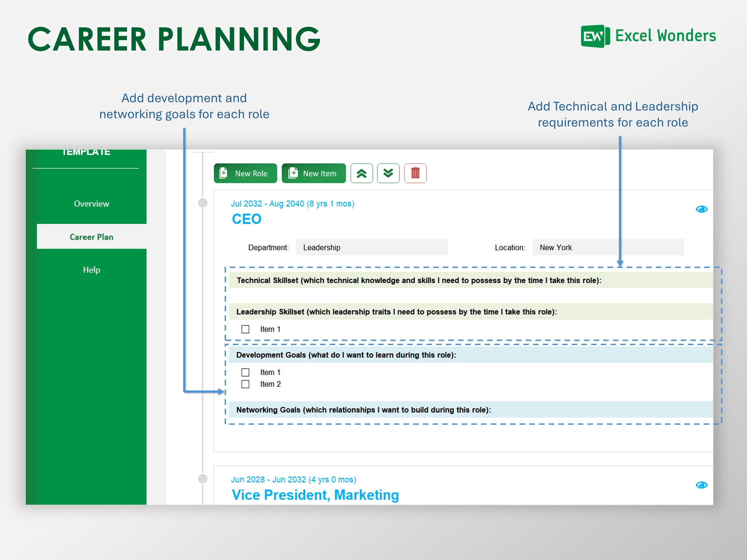Edit the Location field showing New York
The image size is (747, 560).
(x=608, y=248)
